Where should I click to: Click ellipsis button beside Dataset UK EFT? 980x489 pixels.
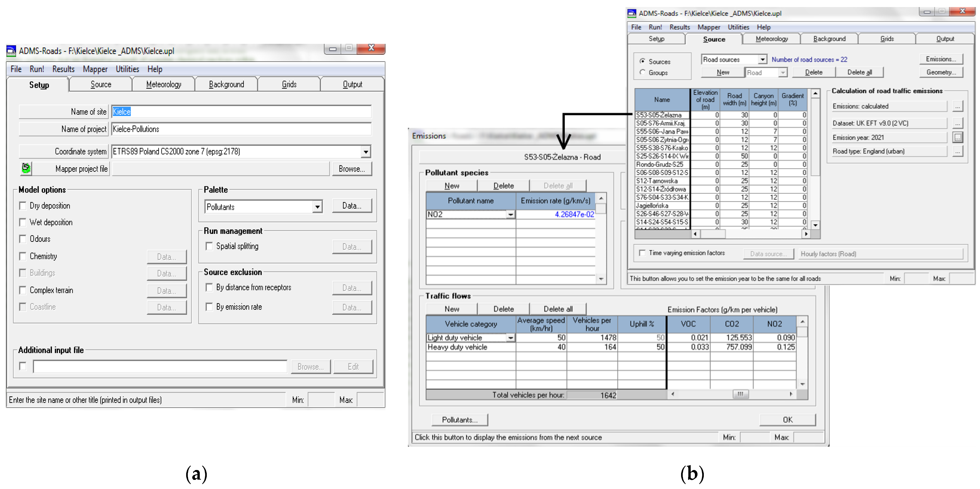(x=957, y=123)
